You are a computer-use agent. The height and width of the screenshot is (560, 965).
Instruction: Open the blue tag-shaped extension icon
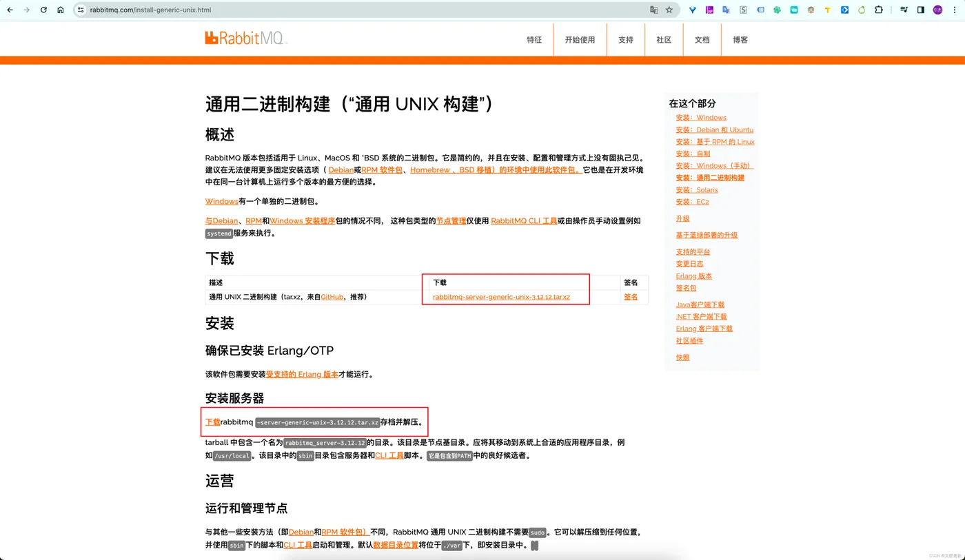click(x=760, y=10)
